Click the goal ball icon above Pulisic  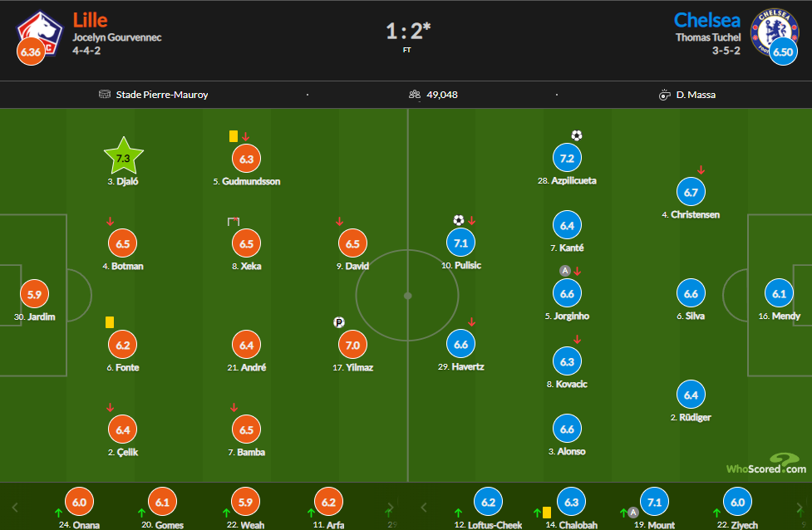click(458, 220)
